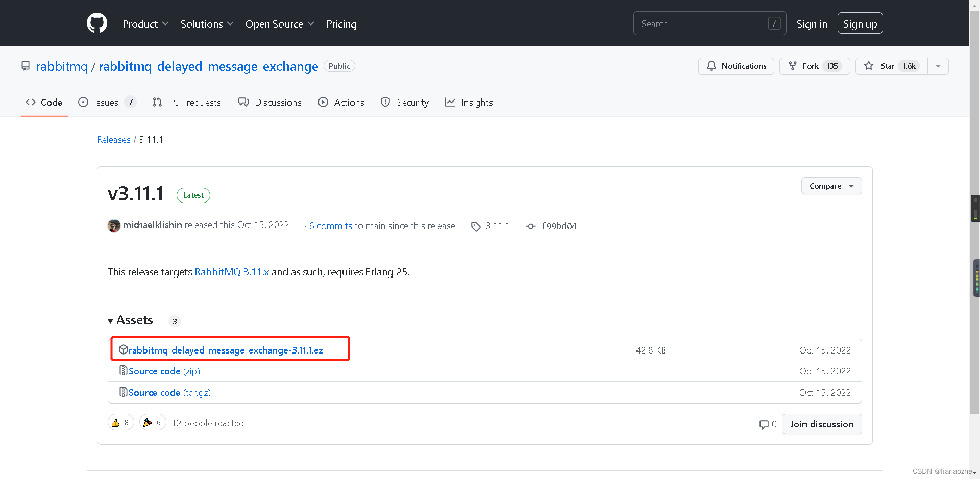Click the commit icon beside f99bd04

tap(531, 226)
